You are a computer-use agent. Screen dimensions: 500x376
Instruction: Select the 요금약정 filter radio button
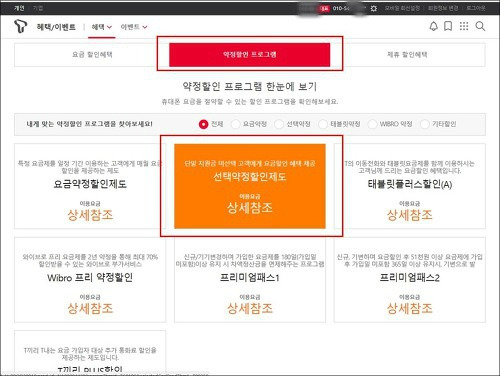pyautogui.click(x=235, y=124)
